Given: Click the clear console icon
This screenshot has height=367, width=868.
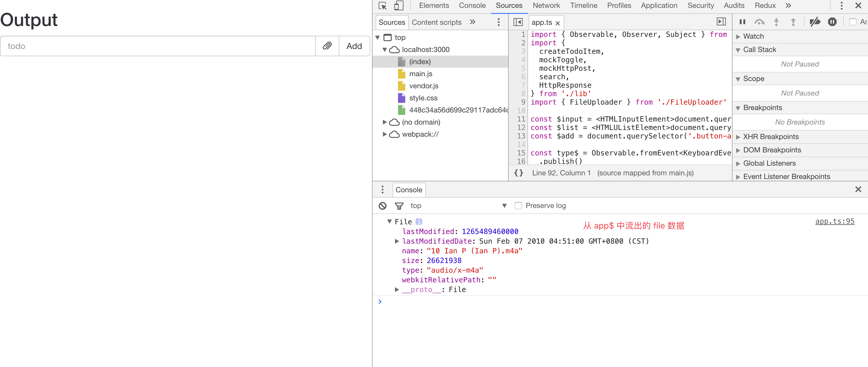Looking at the screenshot, I should [383, 206].
